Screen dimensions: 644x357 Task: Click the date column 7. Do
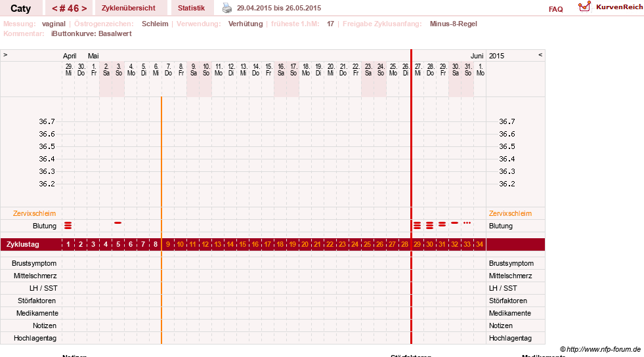169,70
